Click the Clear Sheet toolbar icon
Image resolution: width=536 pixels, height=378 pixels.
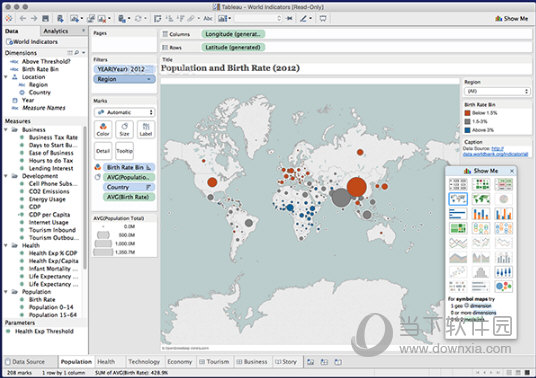coord(102,18)
